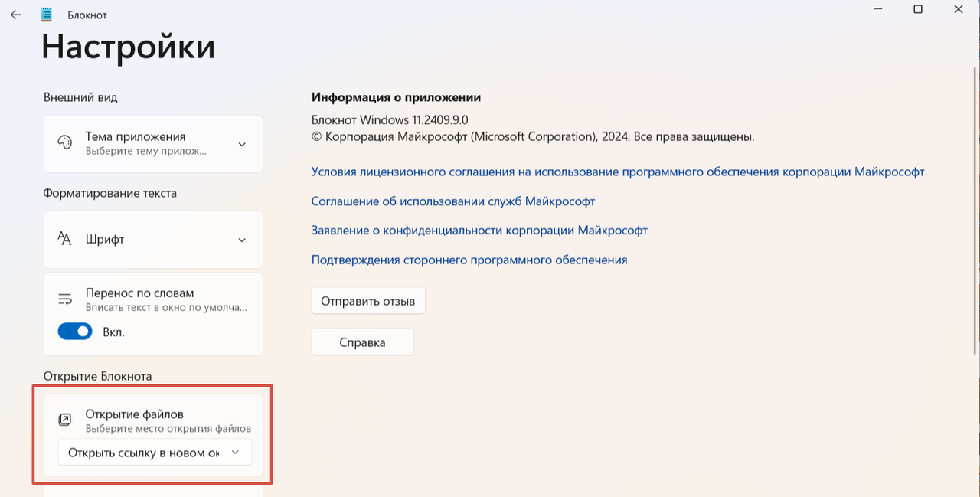
Task: Click the file opening icon
Action: click(x=65, y=420)
